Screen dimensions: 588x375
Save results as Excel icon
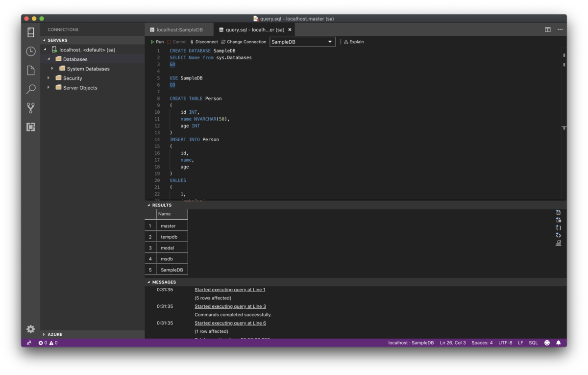(x=558, y=220)
